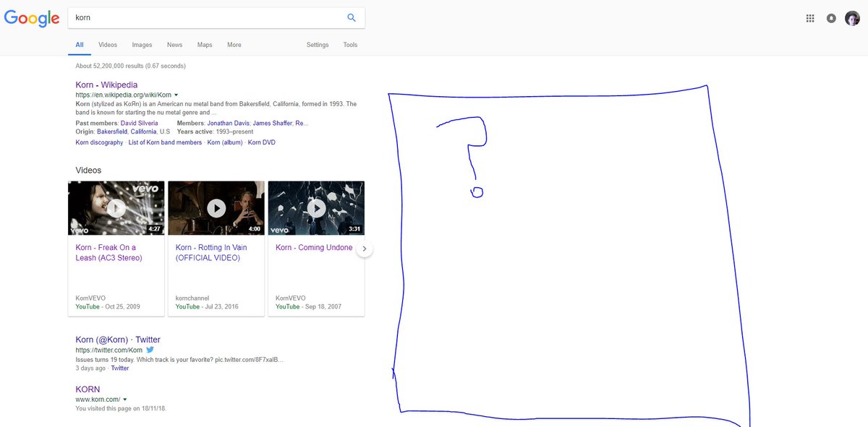The height and width of the screenshot is (427, 868).
Task: Switch to the Images tab
Action: (142, 45)
